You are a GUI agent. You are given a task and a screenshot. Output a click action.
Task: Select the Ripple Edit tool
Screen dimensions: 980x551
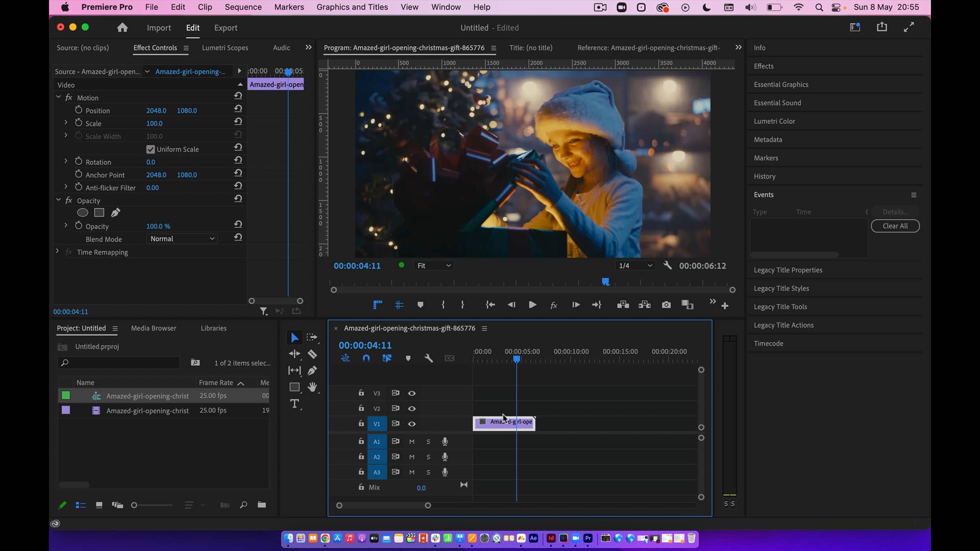click(x=295, y=354)
